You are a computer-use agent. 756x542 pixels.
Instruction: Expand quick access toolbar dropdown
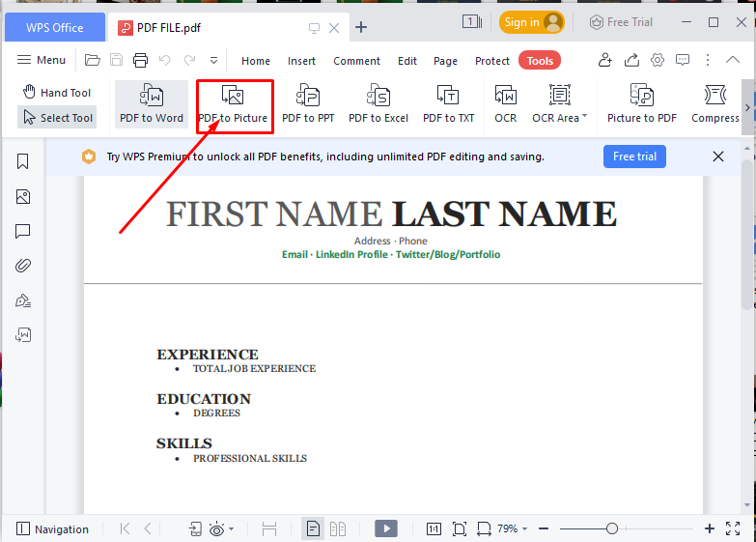point(213,61)
